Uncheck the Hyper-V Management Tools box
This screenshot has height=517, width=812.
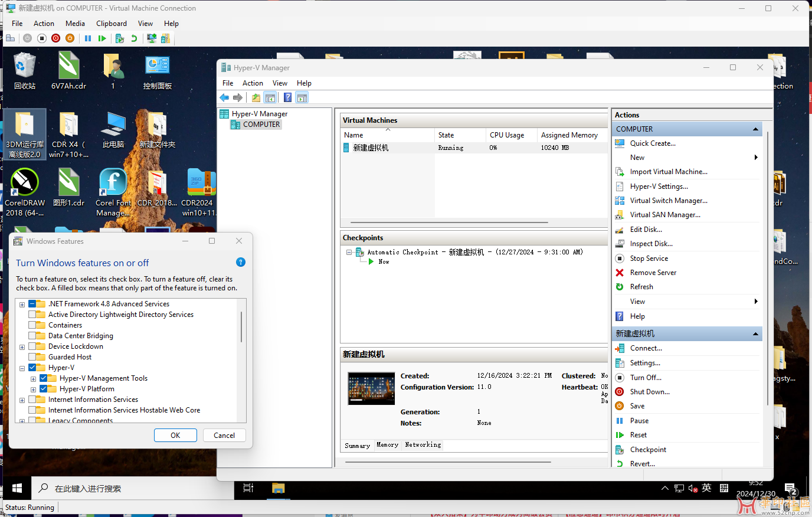click(44, 378)
